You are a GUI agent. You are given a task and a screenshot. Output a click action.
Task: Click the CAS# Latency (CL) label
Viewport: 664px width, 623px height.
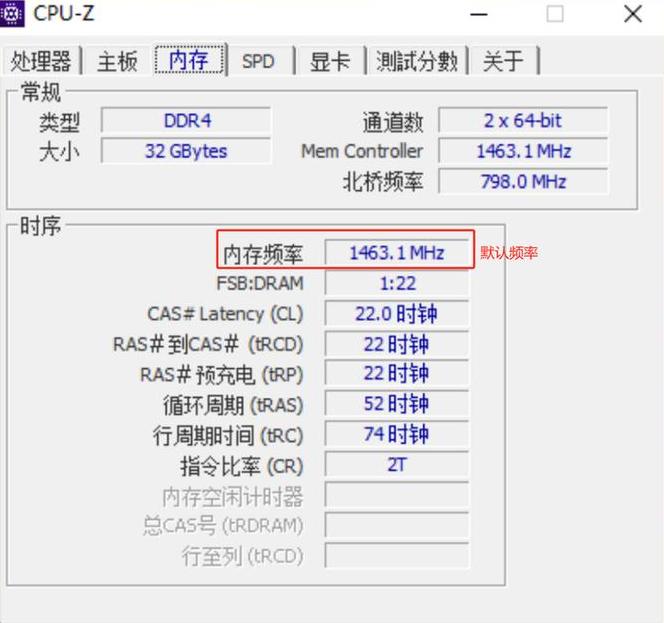coord(225,314)
